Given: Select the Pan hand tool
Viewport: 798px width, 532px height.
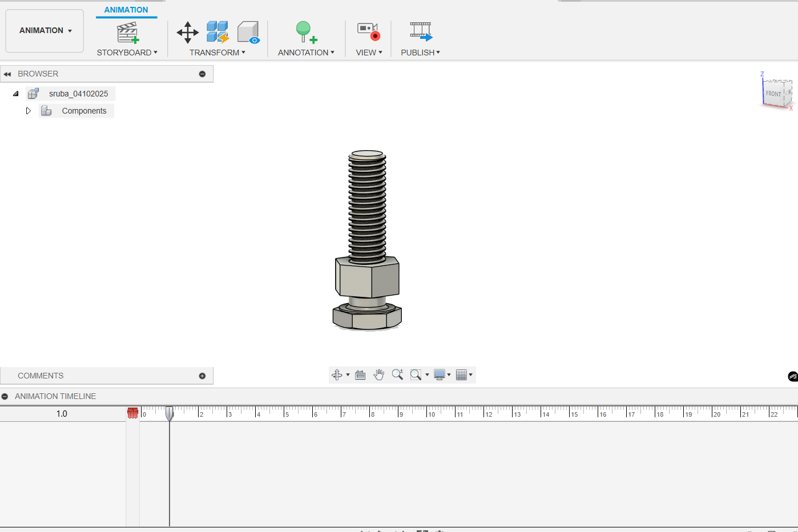Looking at the screenshot, I should pos(378,375).
